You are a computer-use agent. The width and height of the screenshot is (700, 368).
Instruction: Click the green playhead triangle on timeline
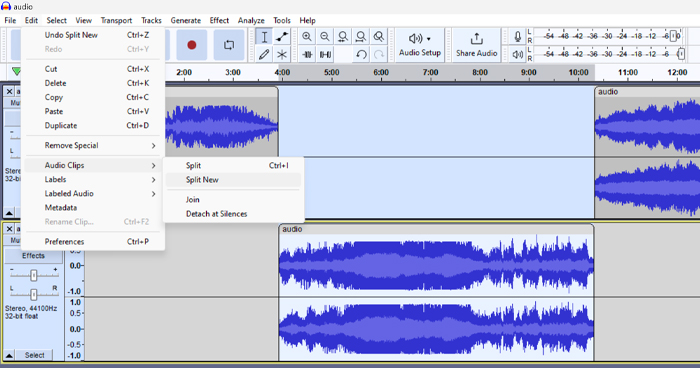17,71
